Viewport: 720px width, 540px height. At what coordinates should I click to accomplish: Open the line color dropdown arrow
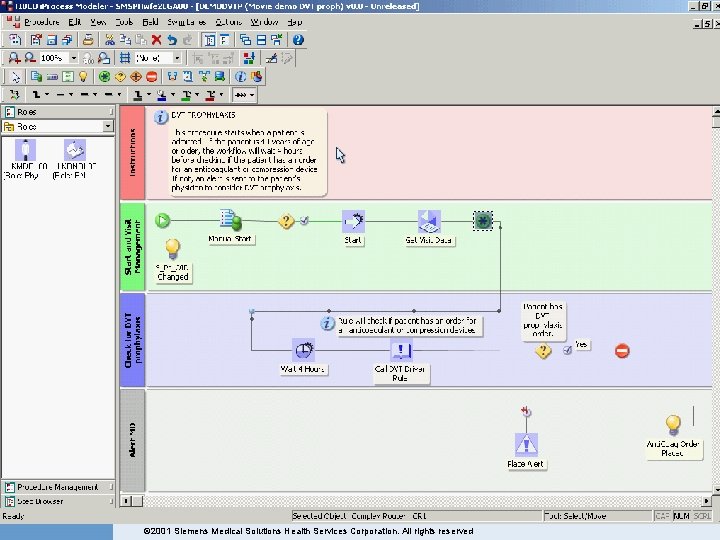click(149, 95)
